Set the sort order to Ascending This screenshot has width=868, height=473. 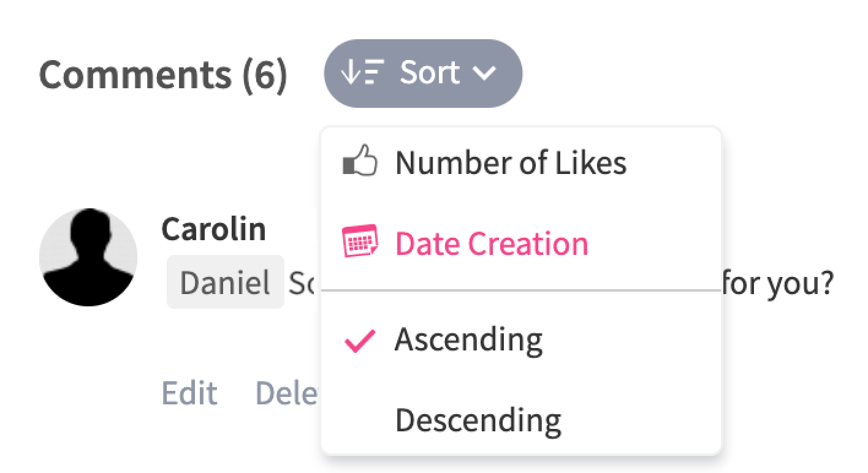(469, 338)
